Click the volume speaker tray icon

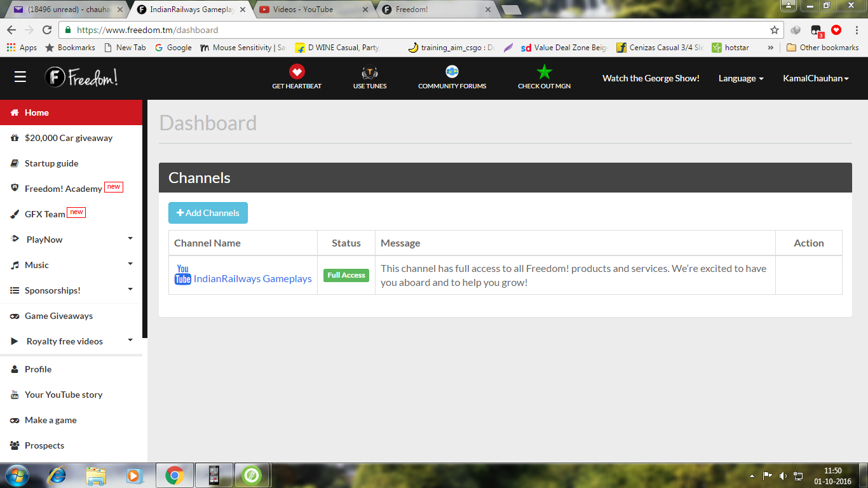point(783,475)
